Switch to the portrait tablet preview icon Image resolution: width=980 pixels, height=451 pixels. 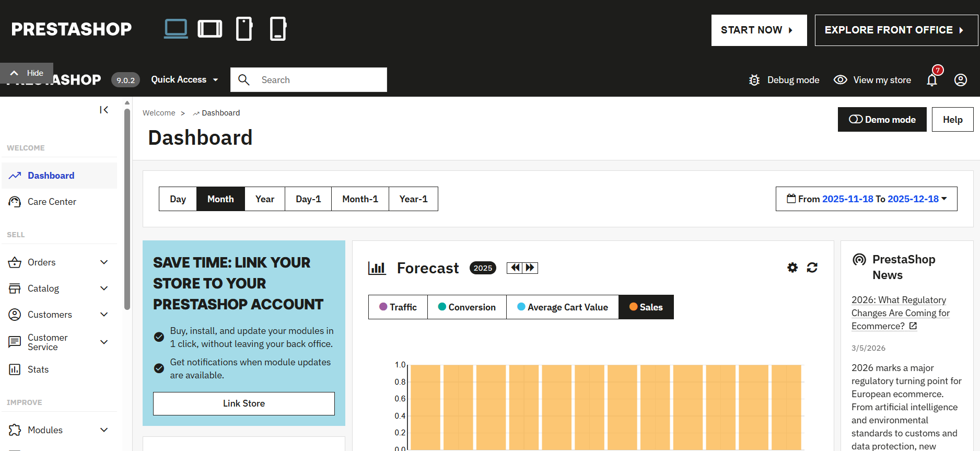(x=244, y=29)
